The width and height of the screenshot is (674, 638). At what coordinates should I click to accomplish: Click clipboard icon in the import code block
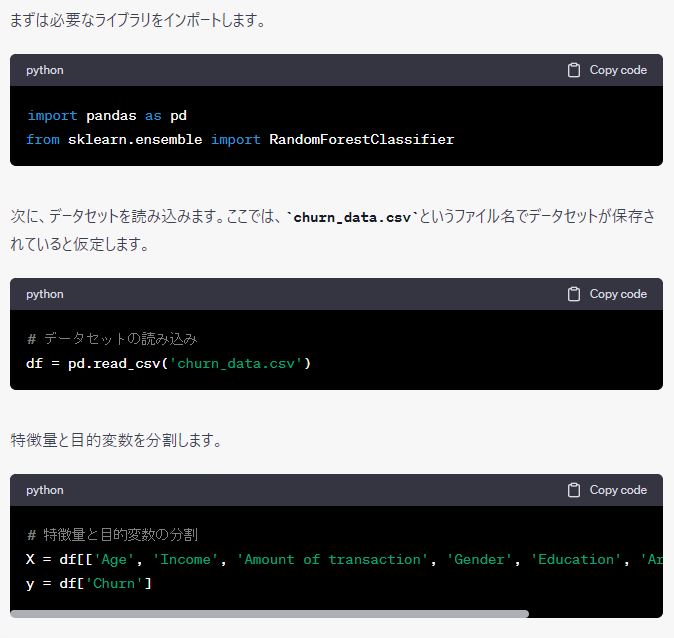(574, 70)
